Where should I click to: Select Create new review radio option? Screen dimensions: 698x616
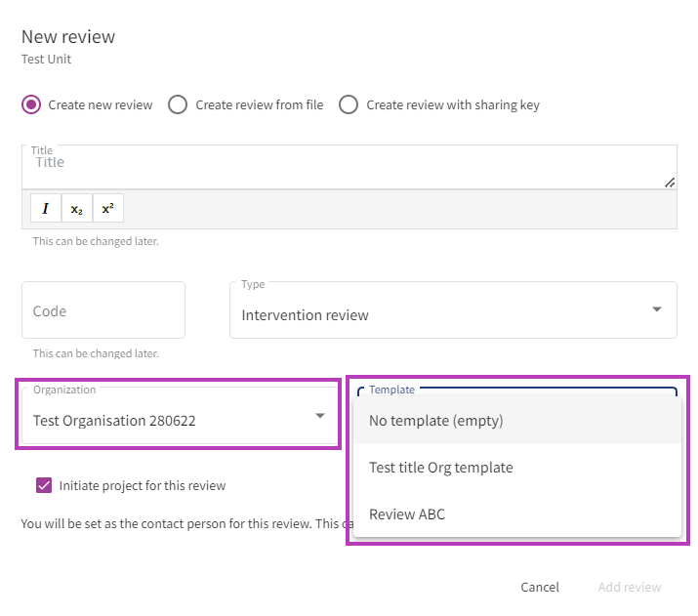tap(32, 104)
